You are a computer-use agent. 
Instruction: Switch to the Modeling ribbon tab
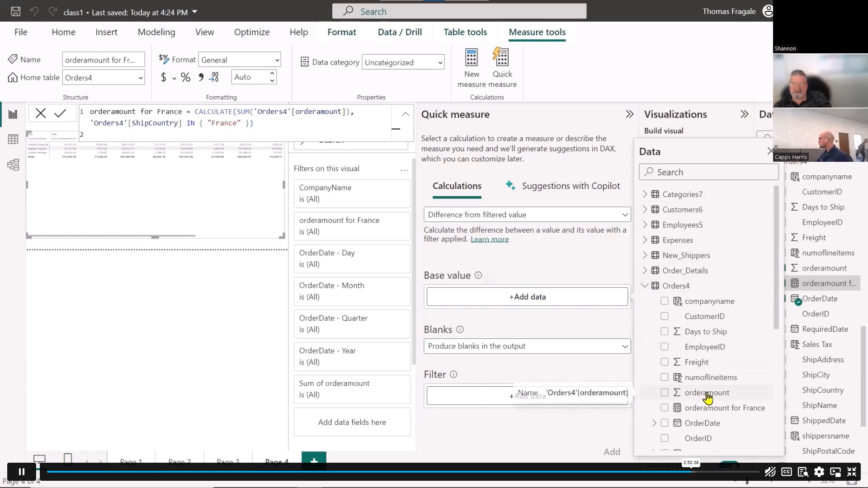pyautogui.click(x=156, y=32)
